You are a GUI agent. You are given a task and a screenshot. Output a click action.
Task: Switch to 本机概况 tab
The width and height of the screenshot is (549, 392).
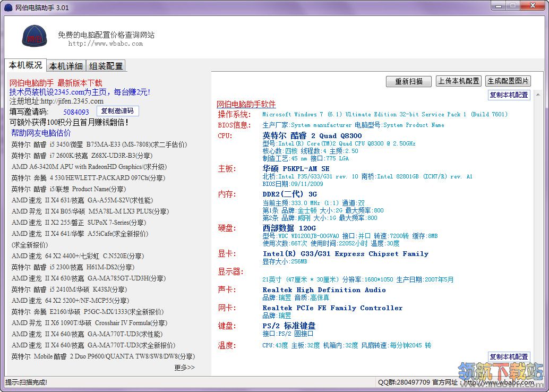[x=25, y=65]
